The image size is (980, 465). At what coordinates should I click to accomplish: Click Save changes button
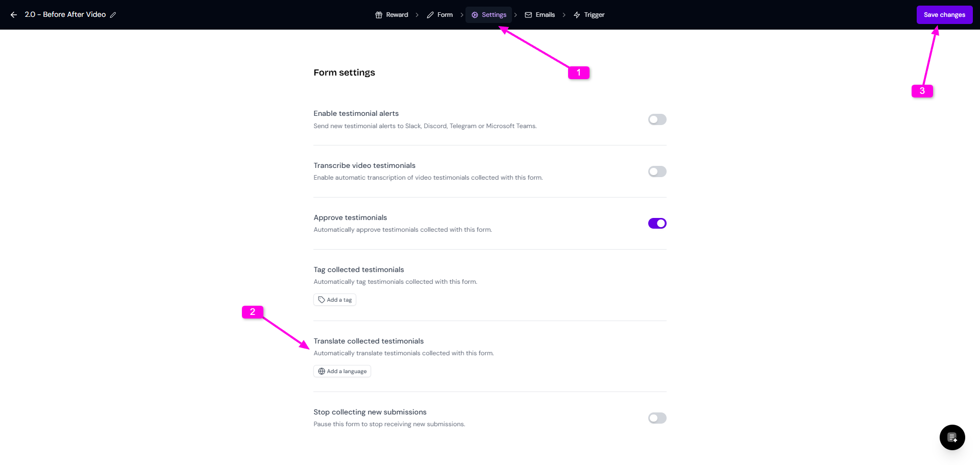pos(944,15)
